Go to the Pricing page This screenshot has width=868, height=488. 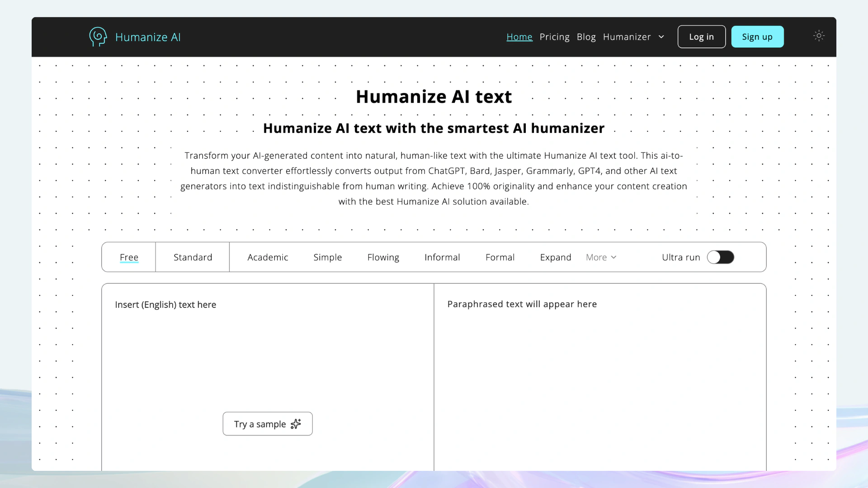[554, 37]
